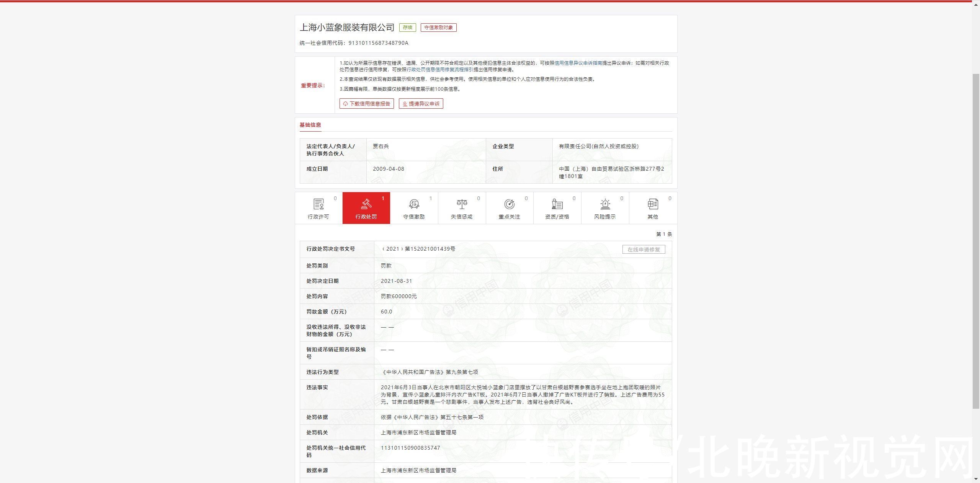Image resolution: width=980 pixels, height=483 pixels.
Task: Open the 失信惩戒 tab
Action: [x=462, y=208]
